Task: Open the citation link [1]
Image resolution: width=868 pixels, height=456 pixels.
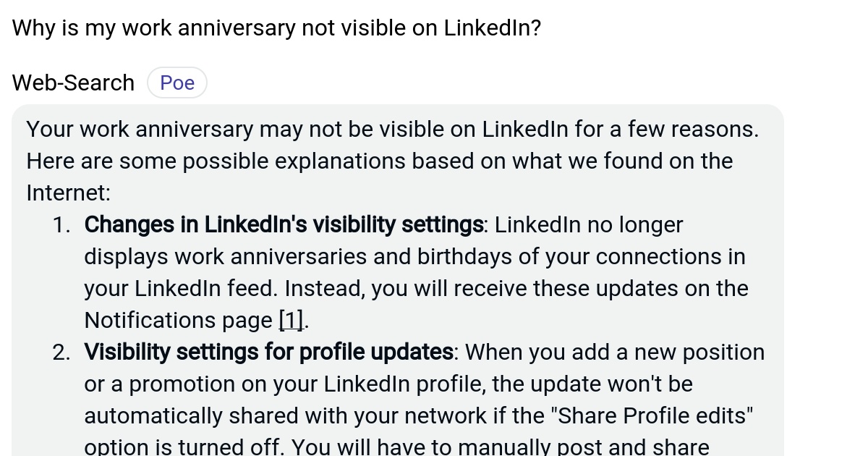Action: click(289, 319)
